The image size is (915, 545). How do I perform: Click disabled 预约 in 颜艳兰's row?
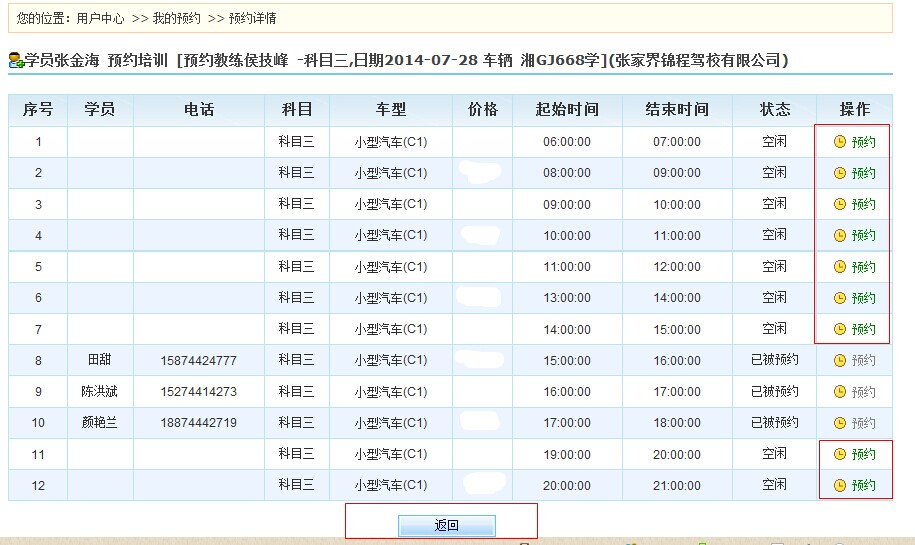pyautogui.click(x=863, y=423)
